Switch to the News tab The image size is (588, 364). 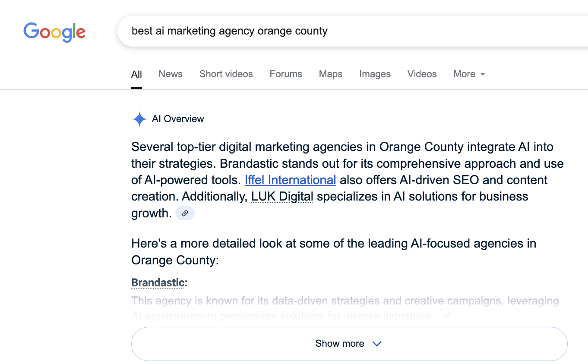click(x=171, y=74)
